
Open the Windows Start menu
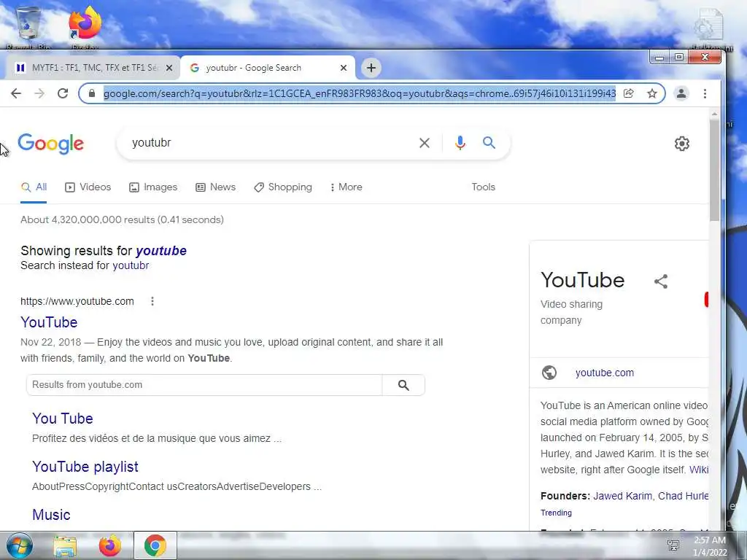click(20, 545)
